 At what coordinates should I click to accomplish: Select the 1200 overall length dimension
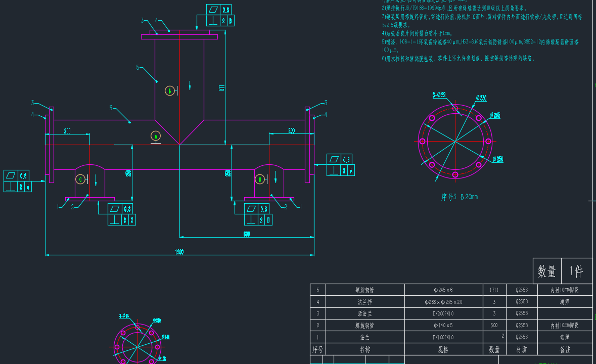point(179,251)
